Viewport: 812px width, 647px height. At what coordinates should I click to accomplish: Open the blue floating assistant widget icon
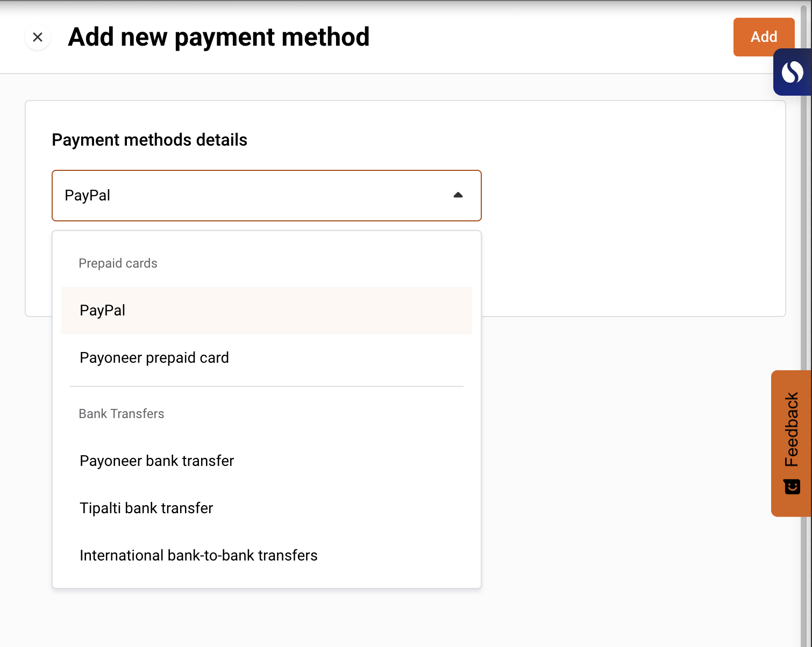coord(792,72)
